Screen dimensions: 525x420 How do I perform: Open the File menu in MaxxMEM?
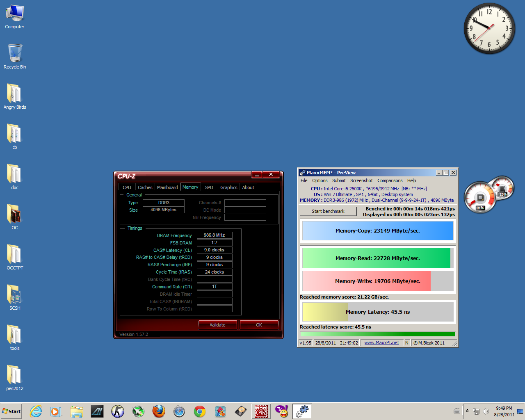point(304,180)
